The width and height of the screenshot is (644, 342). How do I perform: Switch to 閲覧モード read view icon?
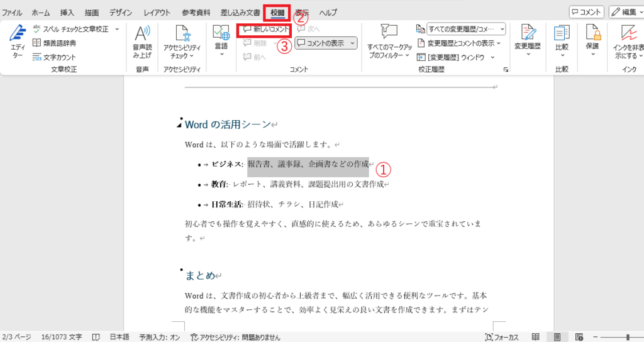coord(536,337)
